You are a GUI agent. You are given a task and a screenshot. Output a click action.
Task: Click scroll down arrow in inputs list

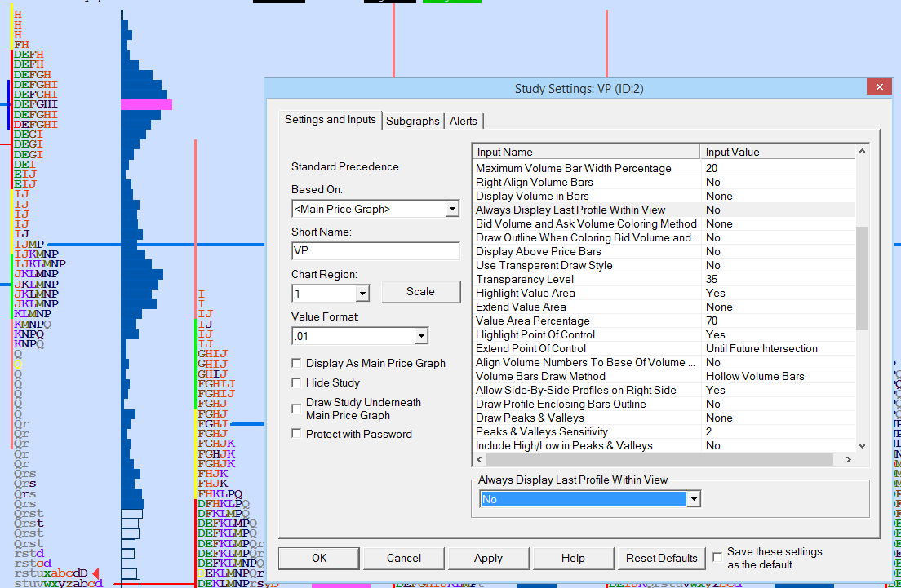click(863, 445)
